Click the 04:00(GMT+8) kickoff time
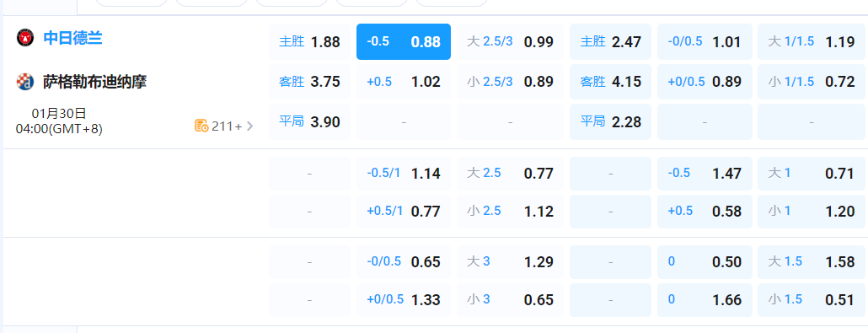 (x=59, y=129)
